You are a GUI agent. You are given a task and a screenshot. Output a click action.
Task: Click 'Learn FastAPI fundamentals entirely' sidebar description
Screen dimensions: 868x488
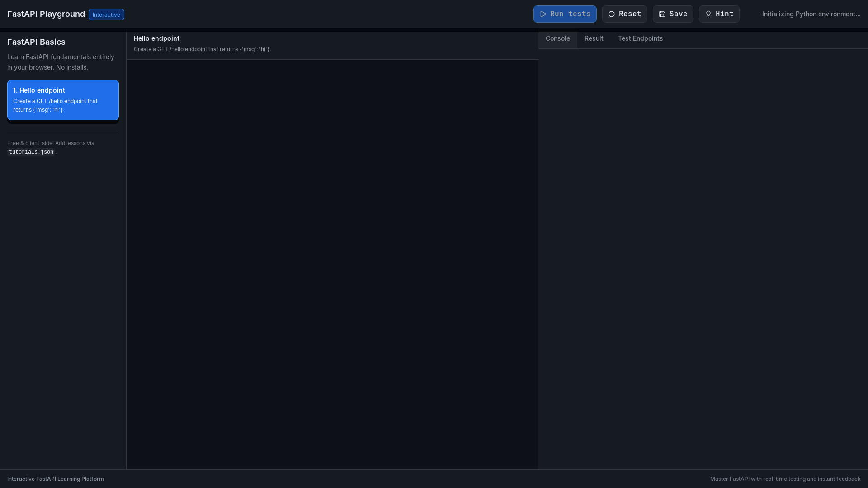(61, 62)
